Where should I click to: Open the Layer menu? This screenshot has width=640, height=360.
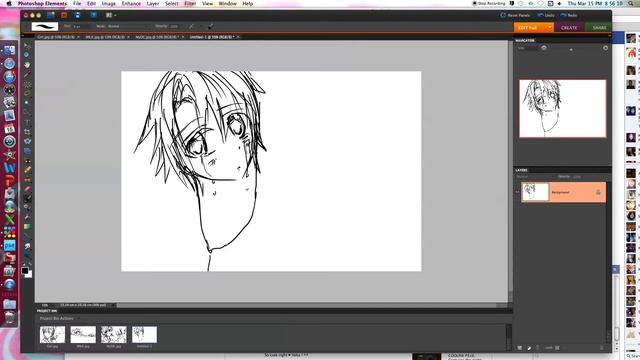click(x=153, y=3)
